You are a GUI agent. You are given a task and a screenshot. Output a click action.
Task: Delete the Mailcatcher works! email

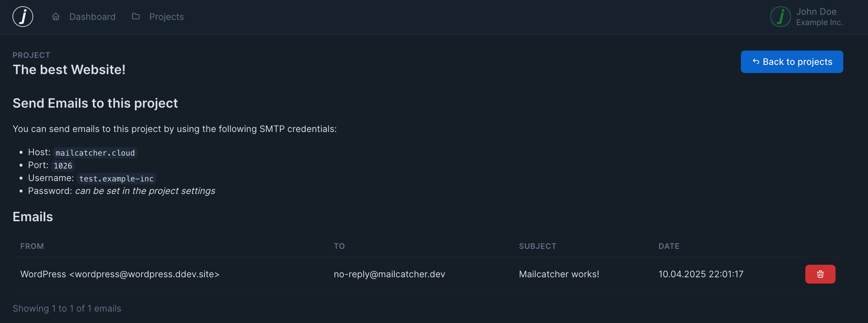[820, 274]
